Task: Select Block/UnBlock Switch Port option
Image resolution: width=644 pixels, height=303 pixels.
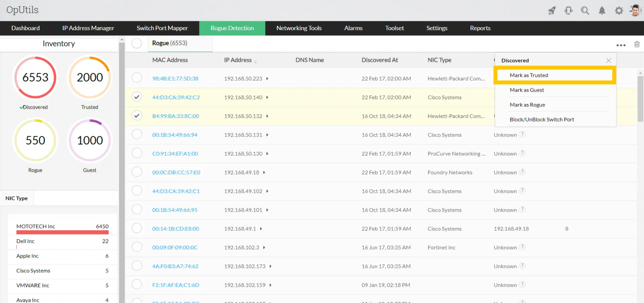Action: [x=542, y=119]
